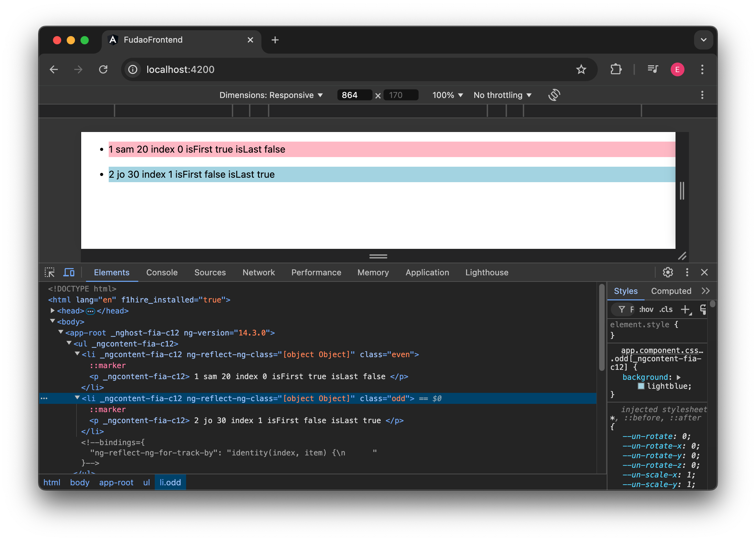Click the rotate viewport icon
This screenshot has width=756, height=541.
(554, 95)
